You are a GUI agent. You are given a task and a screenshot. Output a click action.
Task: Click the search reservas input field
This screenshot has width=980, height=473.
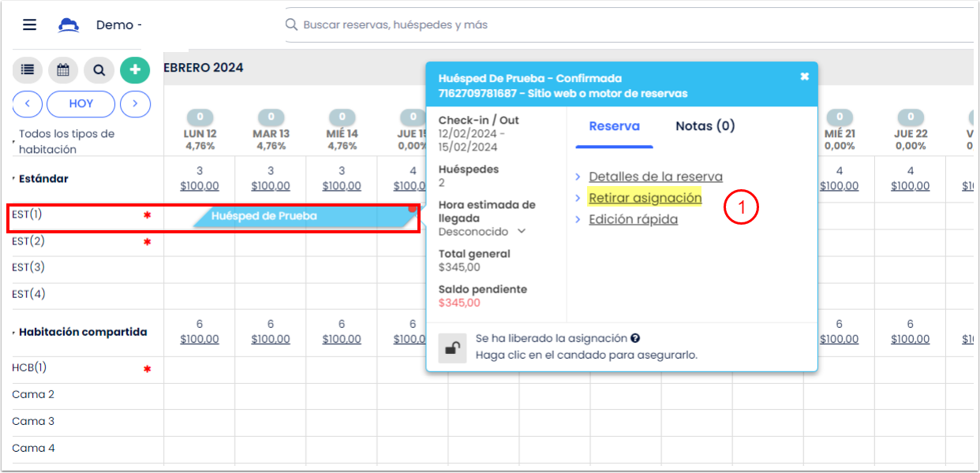473,24
